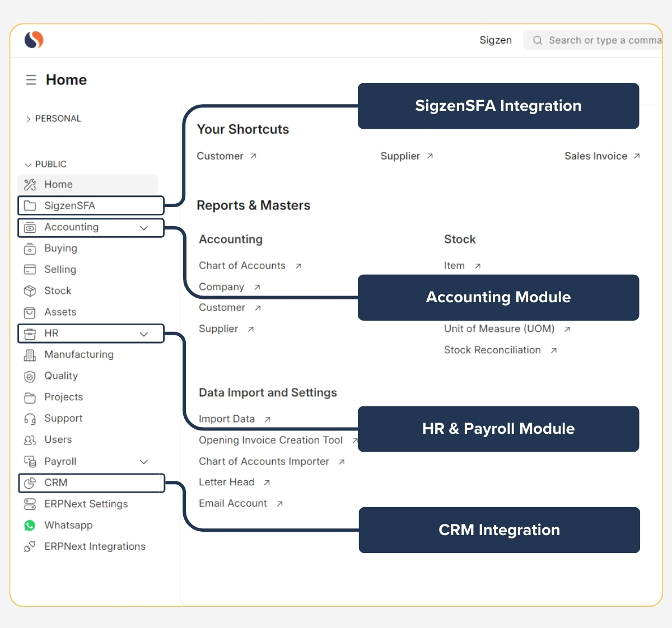The width and height of the screenshot is (672, 628).
Task: Click the Support headset icon
Action: (x=30, y=418)
